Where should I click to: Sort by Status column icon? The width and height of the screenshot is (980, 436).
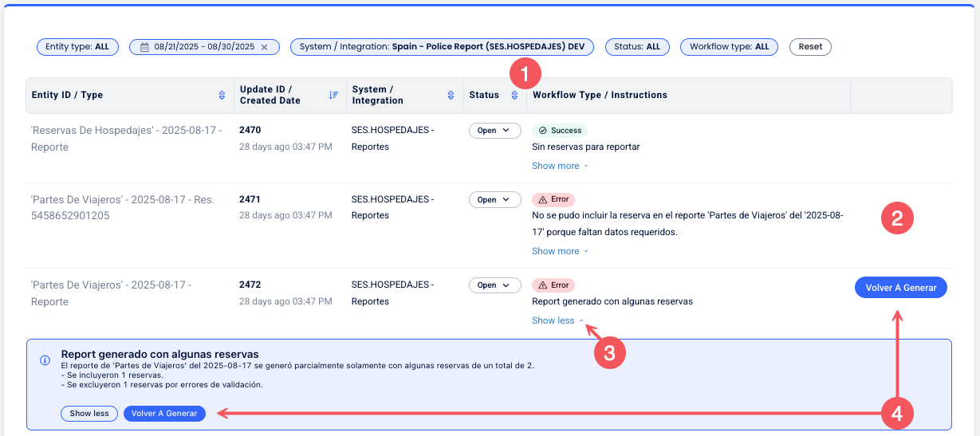coord(514,95)
